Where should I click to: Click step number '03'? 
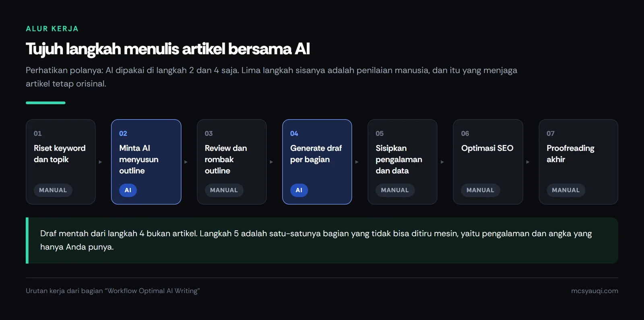click(208, 133)
